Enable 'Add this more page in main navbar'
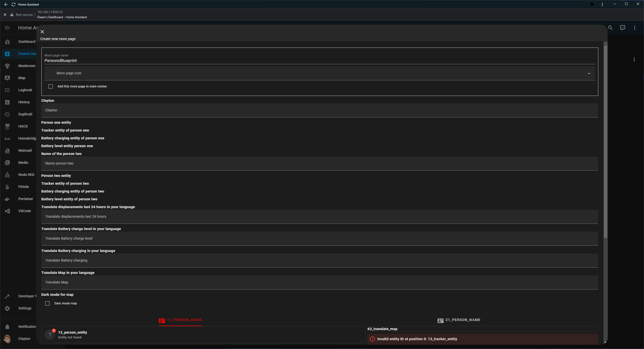Image resolution: width=644 pixels, height=349 pixels. [x=50, y=86]
